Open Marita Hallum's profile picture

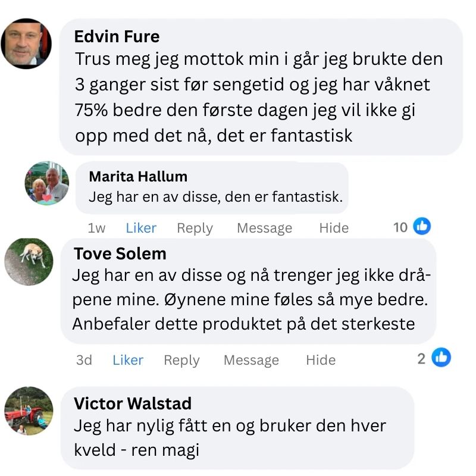(47, 183)
